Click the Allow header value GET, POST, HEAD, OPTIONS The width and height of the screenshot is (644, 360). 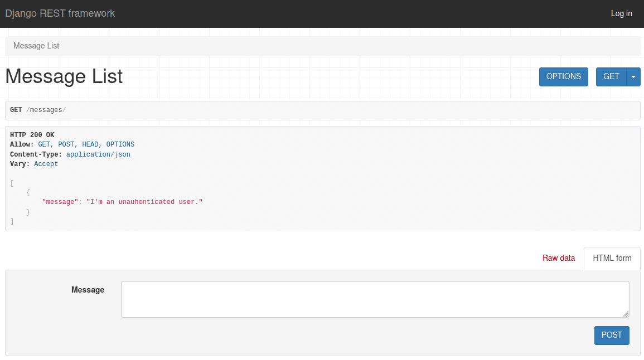point(86,144)
